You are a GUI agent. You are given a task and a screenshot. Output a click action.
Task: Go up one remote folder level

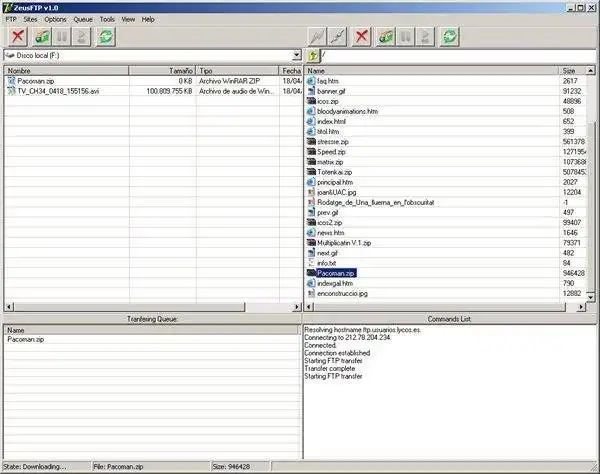pos(313,56)
